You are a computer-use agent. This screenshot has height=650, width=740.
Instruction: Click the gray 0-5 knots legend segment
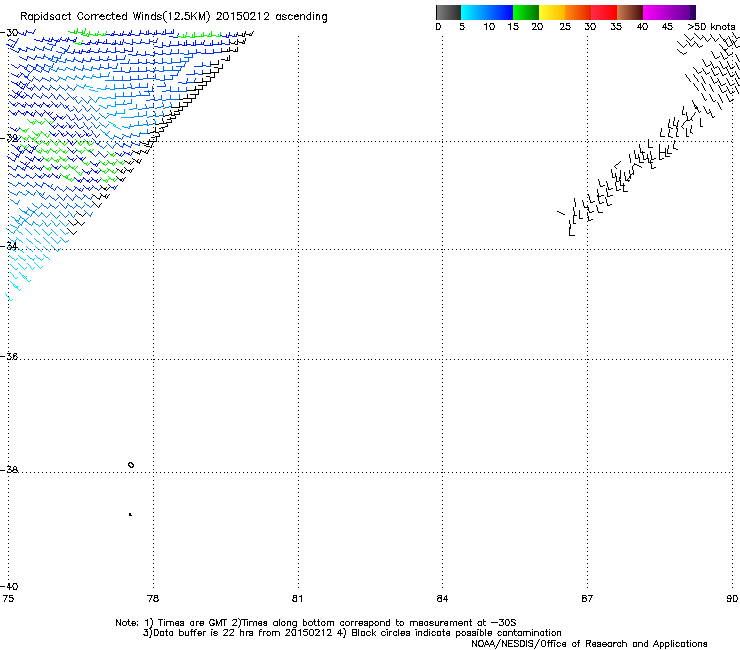coord(448,12)
